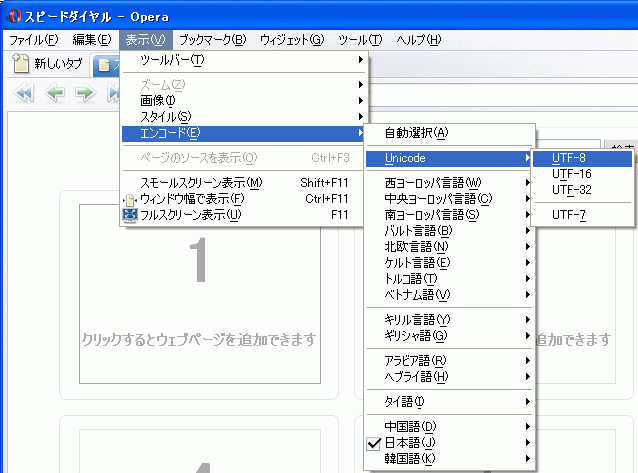Open アラビア語(R) encoding submenu
Viewport: 638px width, 473px height.
pos(449,361)
